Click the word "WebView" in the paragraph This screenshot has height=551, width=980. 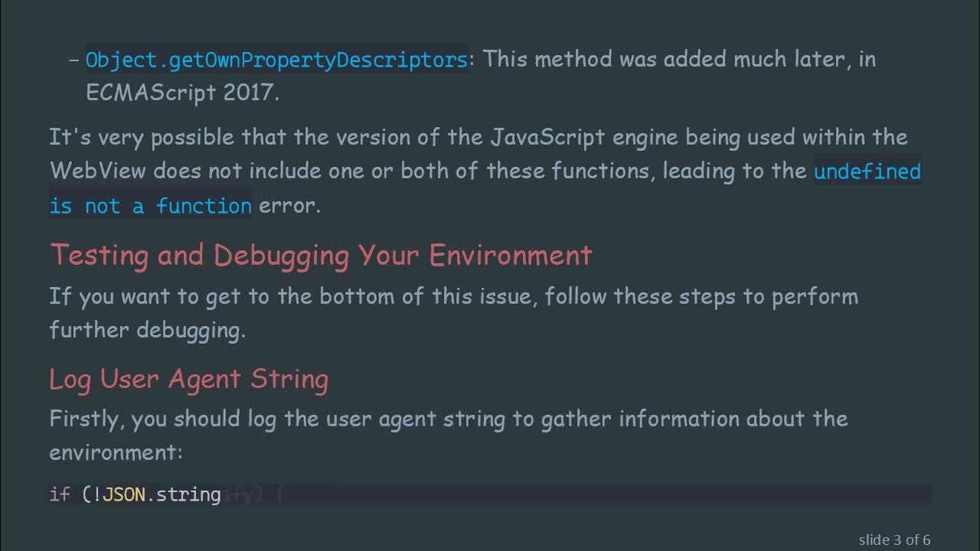[97, 171]
